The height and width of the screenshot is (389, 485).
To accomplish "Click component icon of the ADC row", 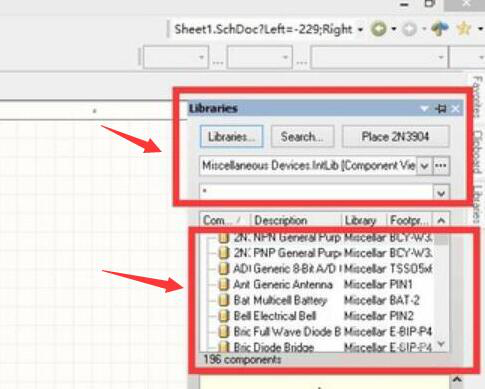I will tap(224, 269).
